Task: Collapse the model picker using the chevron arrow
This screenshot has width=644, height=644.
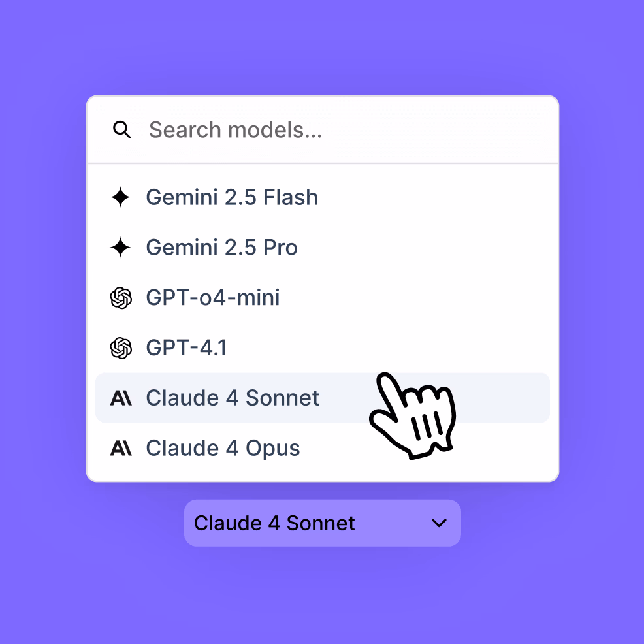Action: [440, 523]
